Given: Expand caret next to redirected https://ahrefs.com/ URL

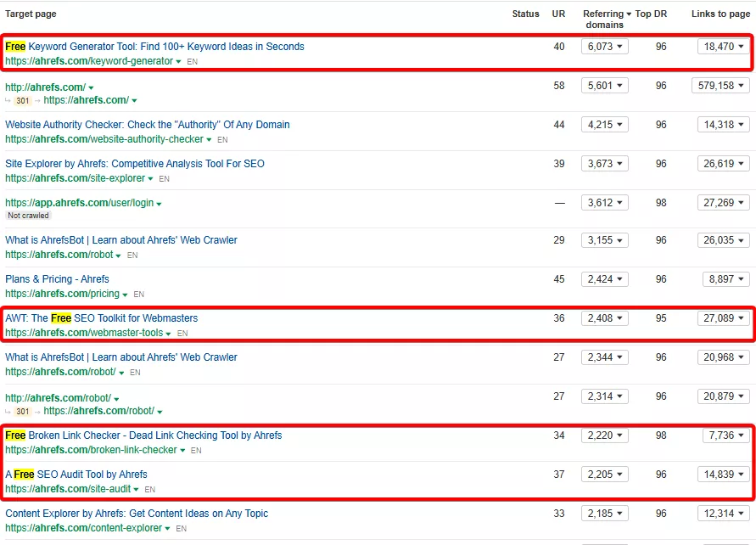Looking at the screenshot, I should point(134,101).
